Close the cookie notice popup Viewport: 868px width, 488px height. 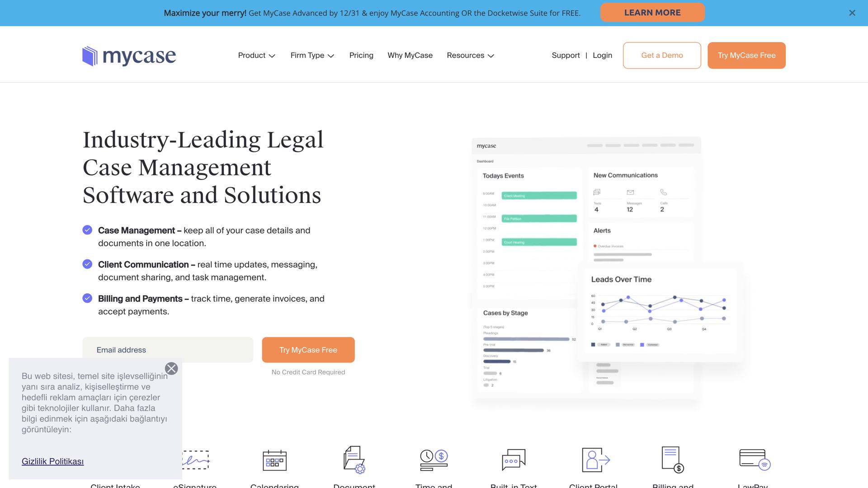[171, 369]
